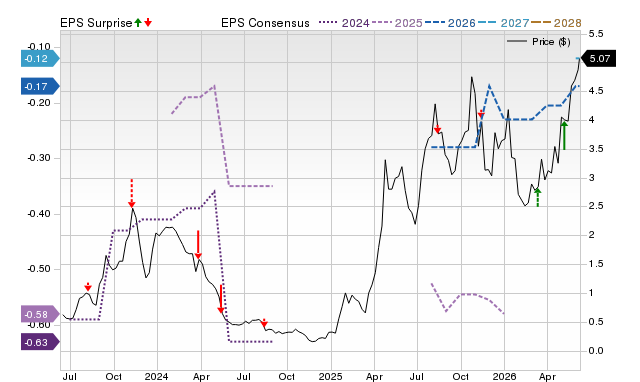Image resolution: width=640 pixels, height=382 pixels.
Task: Click the black 5.07 current price tag
Action: point(598,59)
